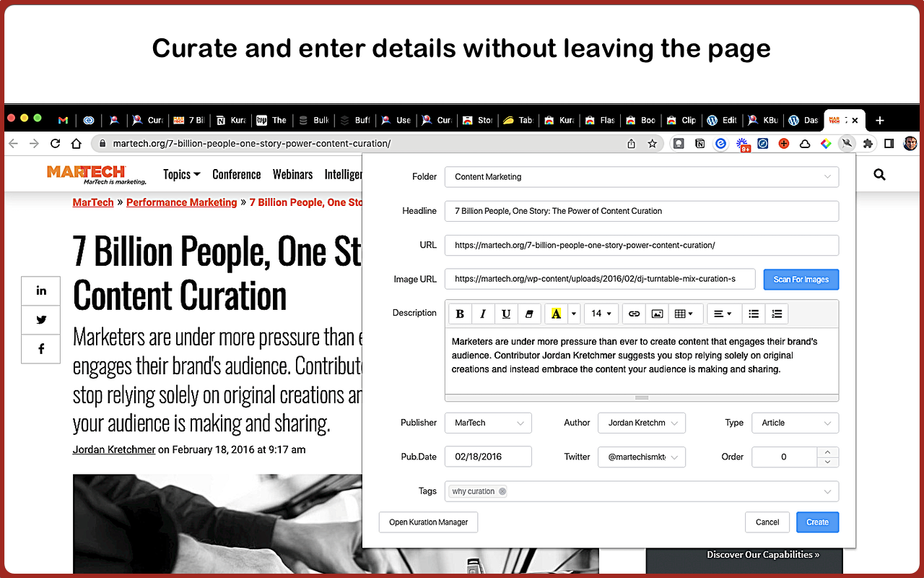Toggle the unordered bullet list
This screenshot has width=924, height=578.
tap(754, 314)
